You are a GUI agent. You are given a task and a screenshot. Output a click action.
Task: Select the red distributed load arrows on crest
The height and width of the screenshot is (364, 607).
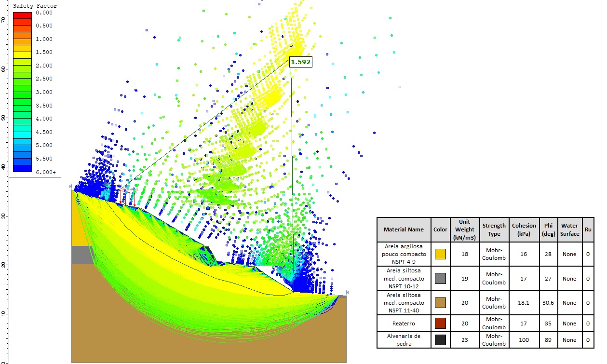pyautogui.click(x=126, y=197)
